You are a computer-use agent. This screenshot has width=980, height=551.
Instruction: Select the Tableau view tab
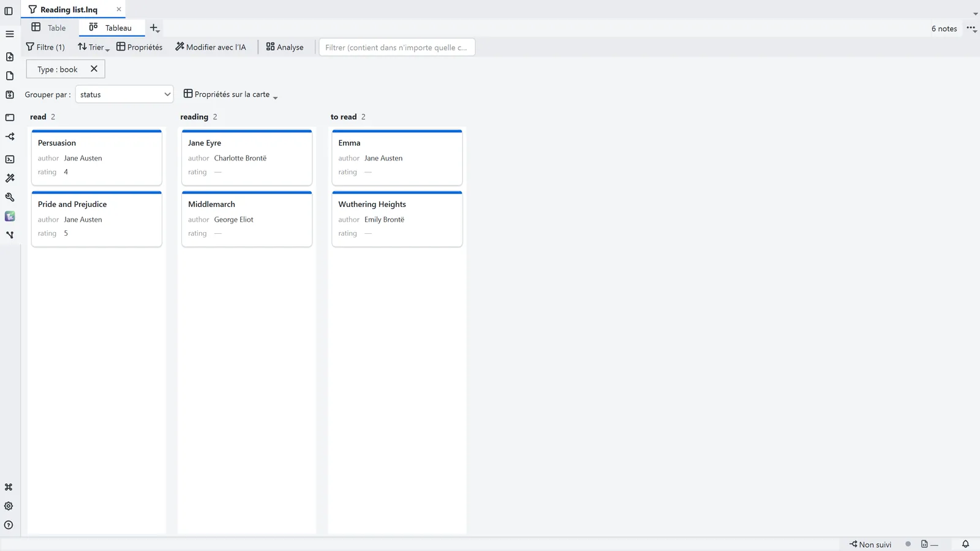coord(111,28)
